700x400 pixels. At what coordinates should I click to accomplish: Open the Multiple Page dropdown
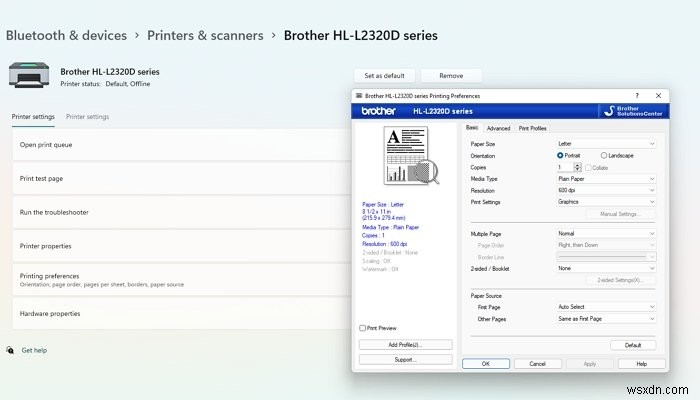tap(606, 233)
